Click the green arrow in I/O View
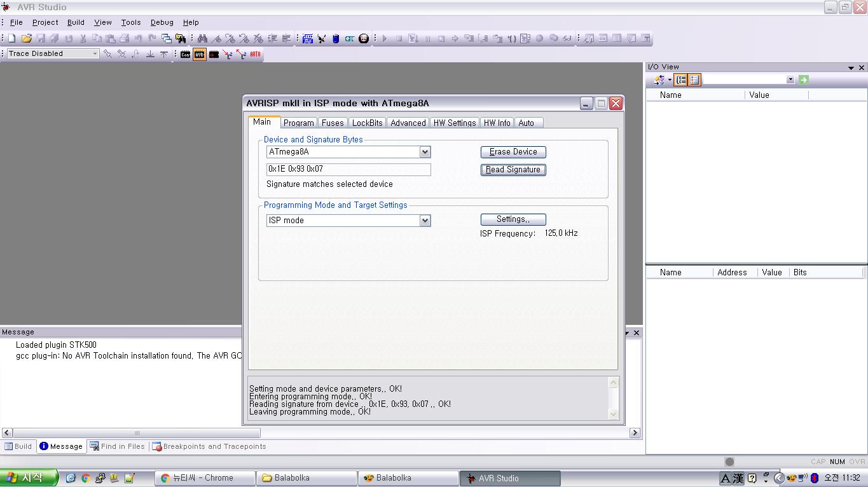868x487 pixels. (x=804, y=79)
